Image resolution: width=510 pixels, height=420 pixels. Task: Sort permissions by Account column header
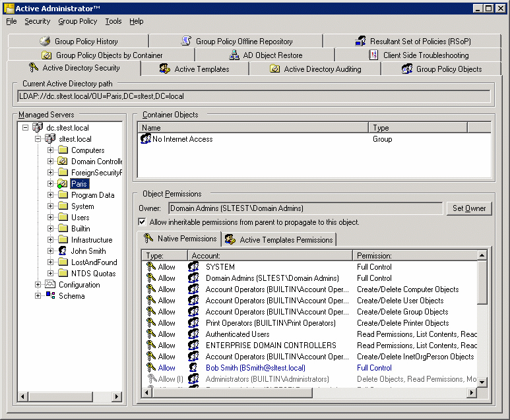coord(270,256)
